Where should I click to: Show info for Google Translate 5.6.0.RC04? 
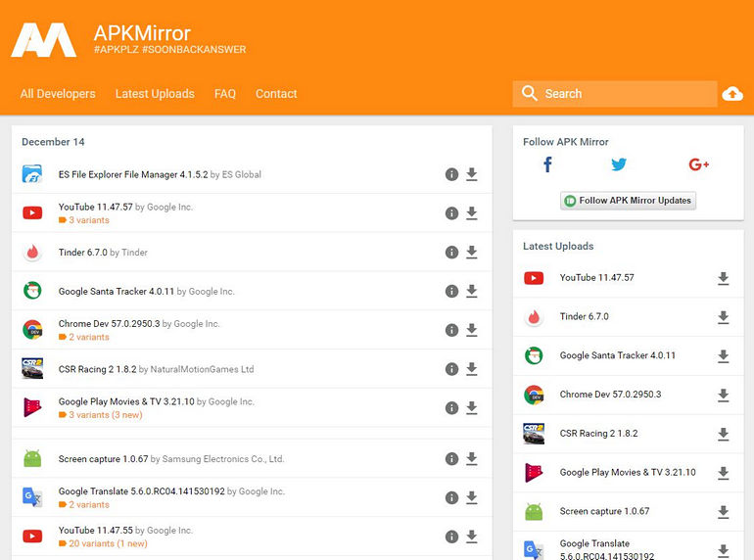[451, 497]
